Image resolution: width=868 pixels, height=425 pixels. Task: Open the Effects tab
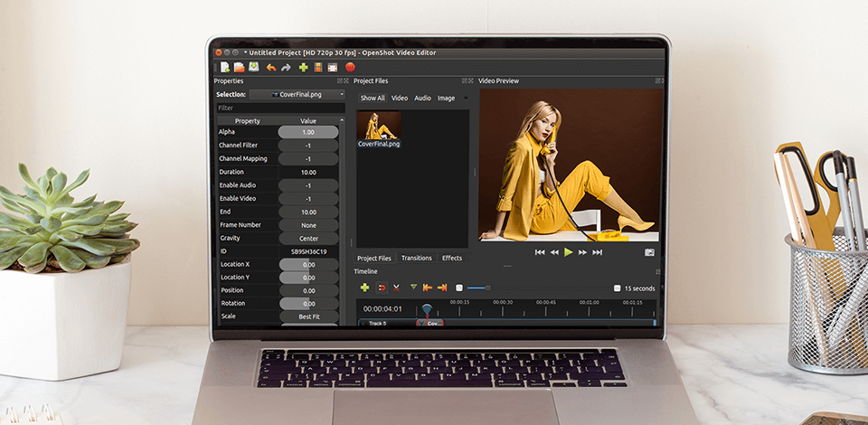pyautogui.click(x=451, y=258)
